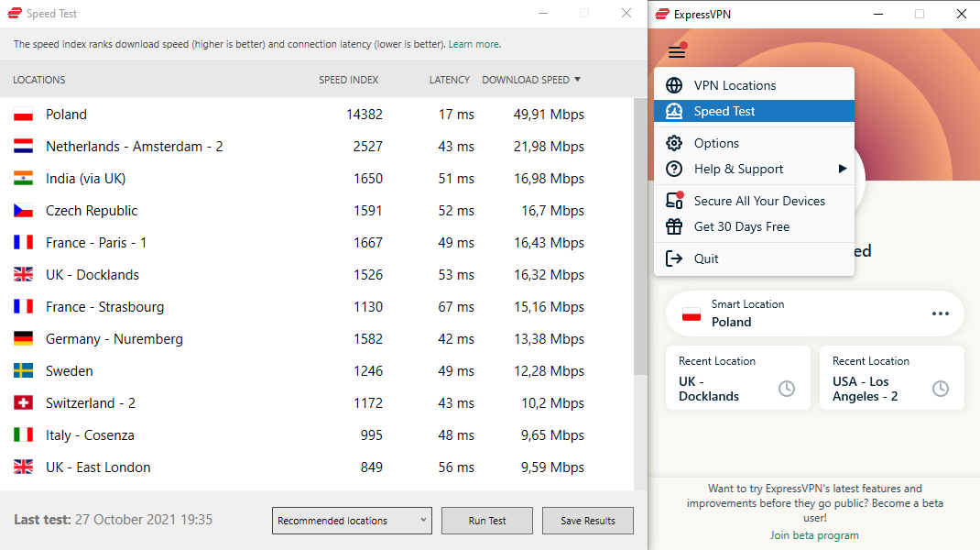Click the Speed Test gauge icon

[x=674, y=111]
